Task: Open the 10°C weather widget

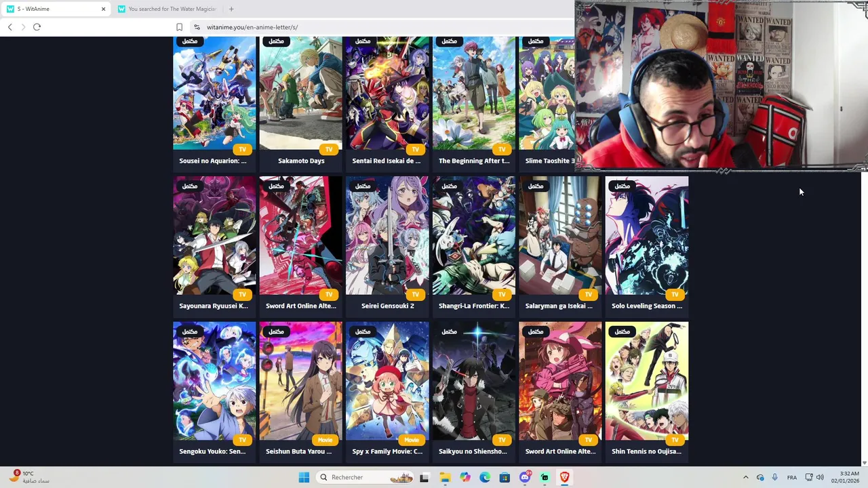Action: [30, 477]
